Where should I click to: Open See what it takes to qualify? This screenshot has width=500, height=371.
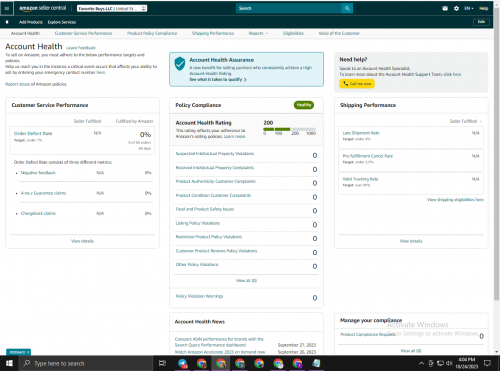pyautogui.click(x=218, y=79)
